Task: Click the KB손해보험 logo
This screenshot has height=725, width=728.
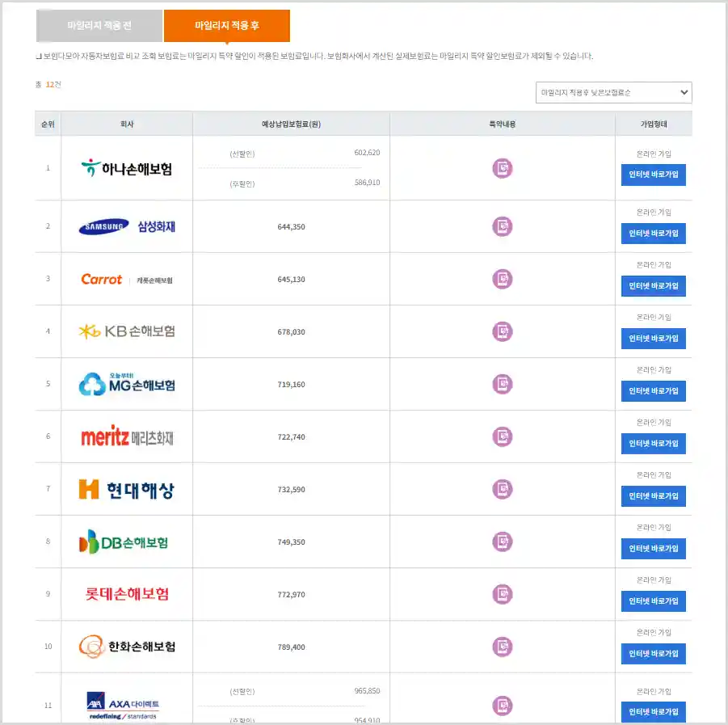Action: click(x=127, y=331)
